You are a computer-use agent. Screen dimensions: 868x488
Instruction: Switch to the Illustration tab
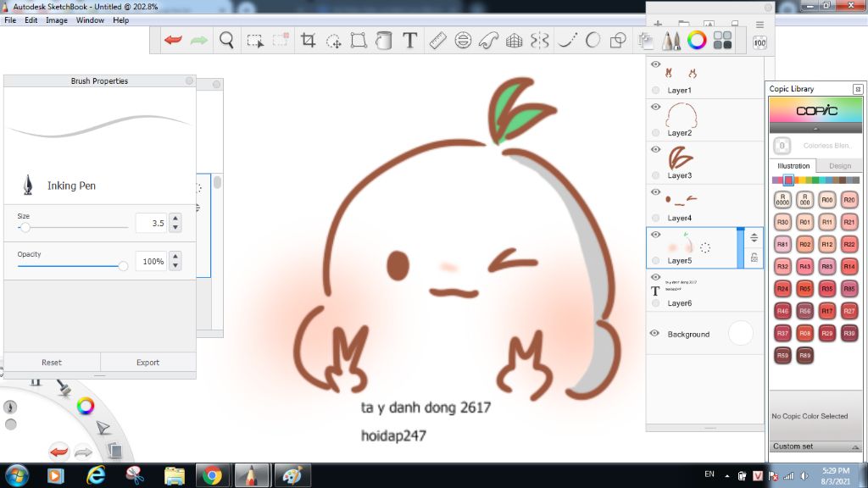click(x=793, y=166)
